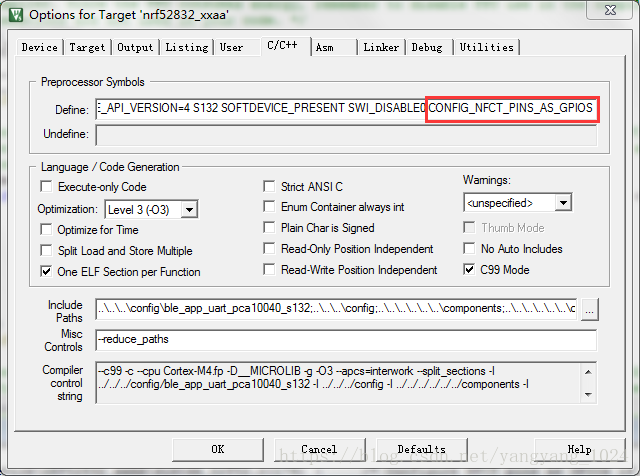Click inside Compiler control string box
The image size is (640, 476).
[x=338, y=382]
